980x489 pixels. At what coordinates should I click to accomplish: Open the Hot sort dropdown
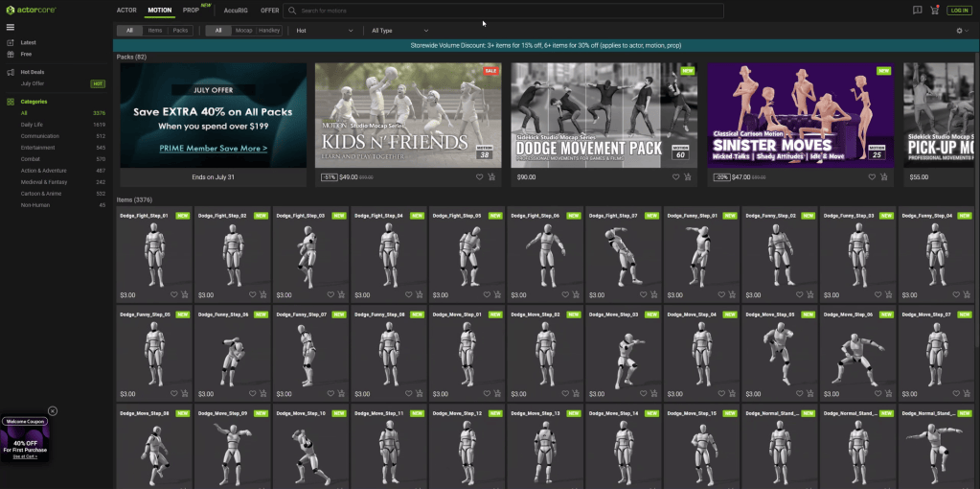click(x=325, y=31)
